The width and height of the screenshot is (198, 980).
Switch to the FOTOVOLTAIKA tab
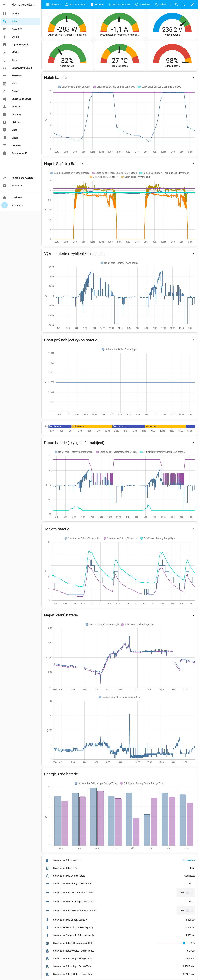[75, 5]
